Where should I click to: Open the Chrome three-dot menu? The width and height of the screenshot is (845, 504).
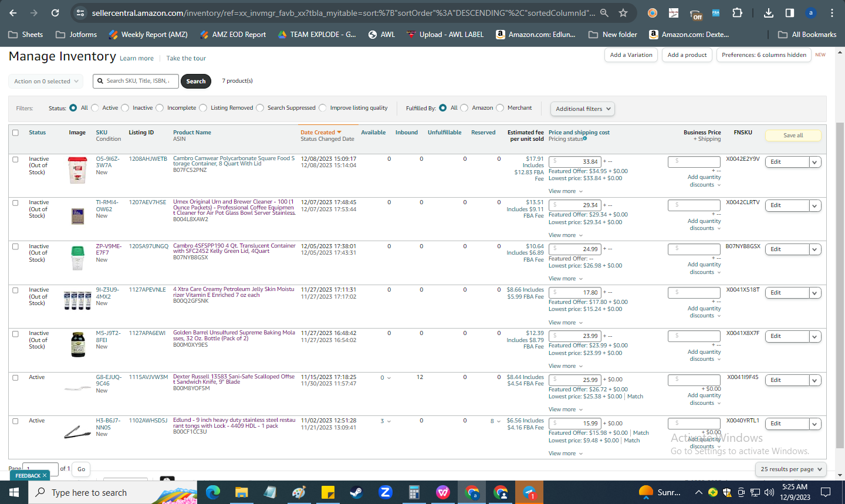(832, 12)
